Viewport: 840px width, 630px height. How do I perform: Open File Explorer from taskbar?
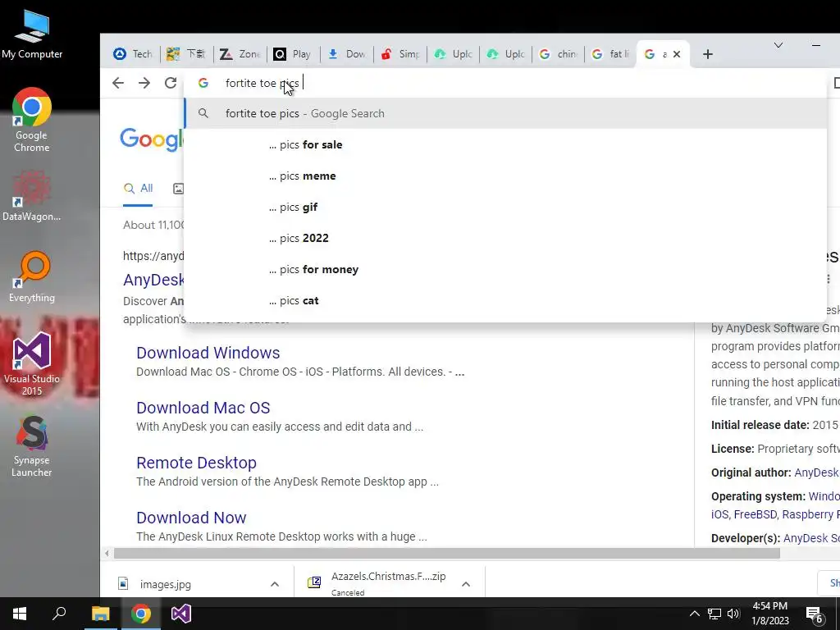[100, 614]
